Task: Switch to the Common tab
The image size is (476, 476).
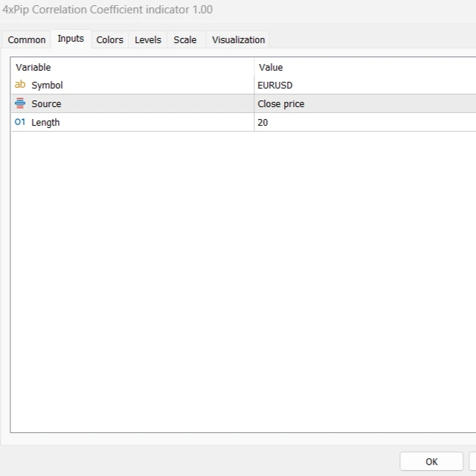Action: pos(27,40)
